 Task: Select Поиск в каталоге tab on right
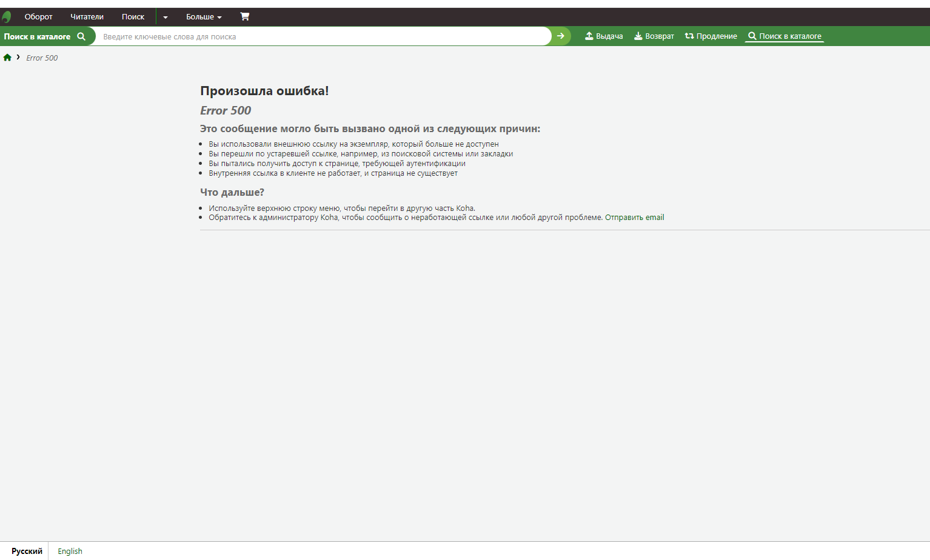(784, 36)
